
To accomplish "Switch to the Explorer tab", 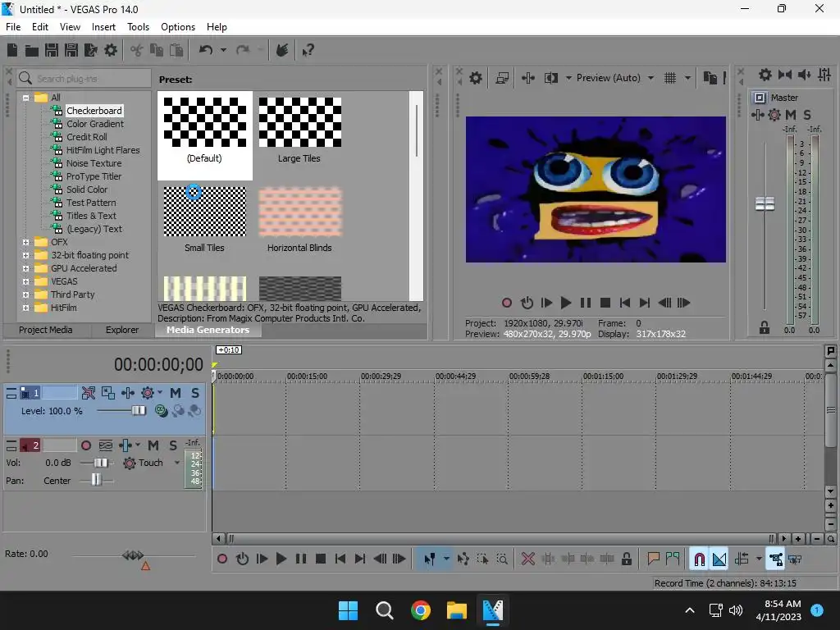I will (x=122, y=330).
